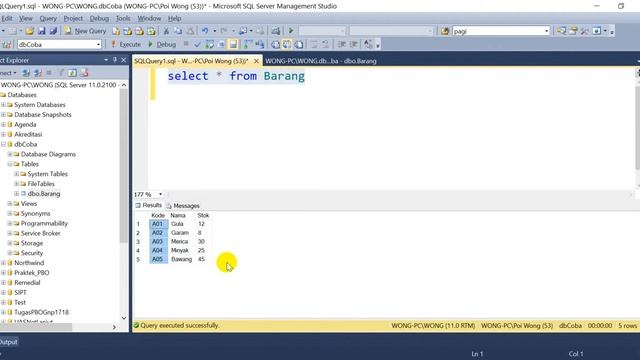640x360 pixels.
Task: Click the Increase Indent icon
Action: pos(354,44)
